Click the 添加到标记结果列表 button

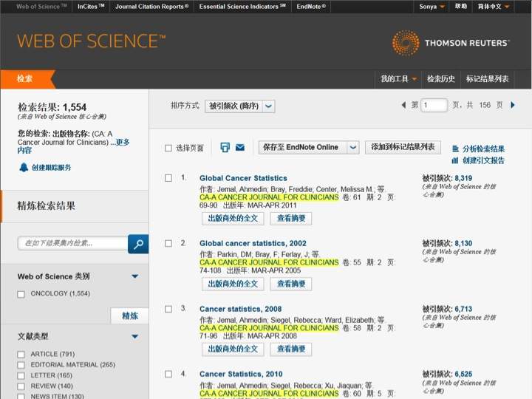tap(403, 147)
